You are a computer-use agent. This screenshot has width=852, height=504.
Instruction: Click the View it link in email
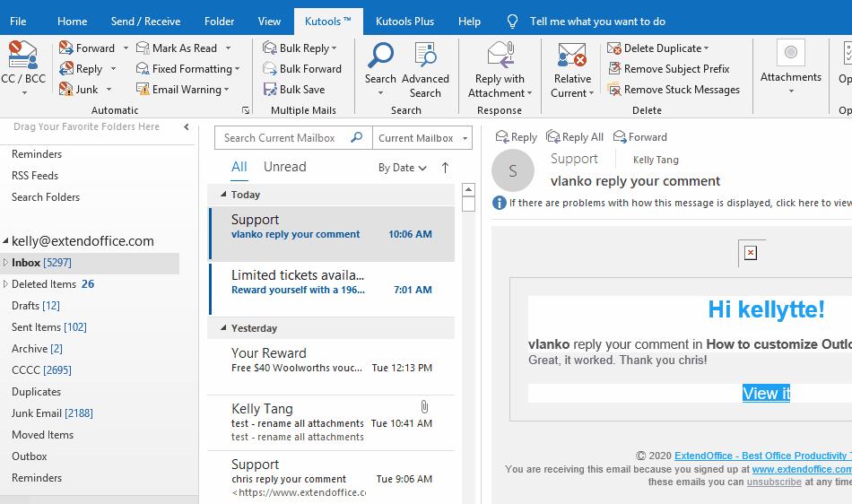click(x=766, y=393)
